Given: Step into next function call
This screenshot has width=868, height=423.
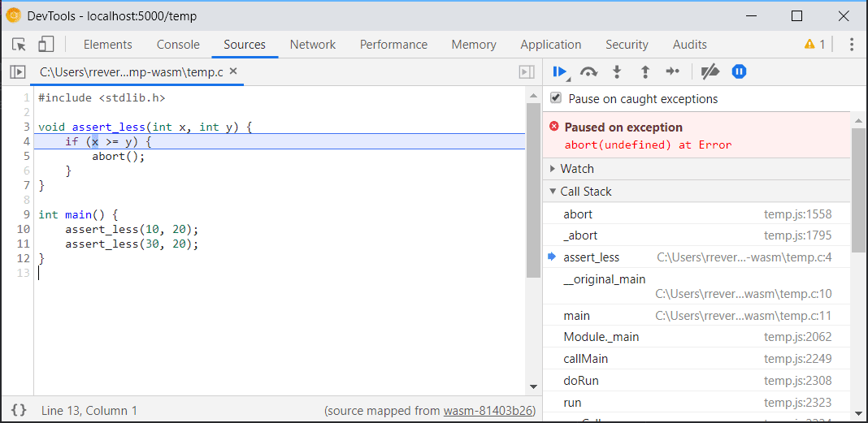Looking at the screenshot, I should tap(617, 72).
